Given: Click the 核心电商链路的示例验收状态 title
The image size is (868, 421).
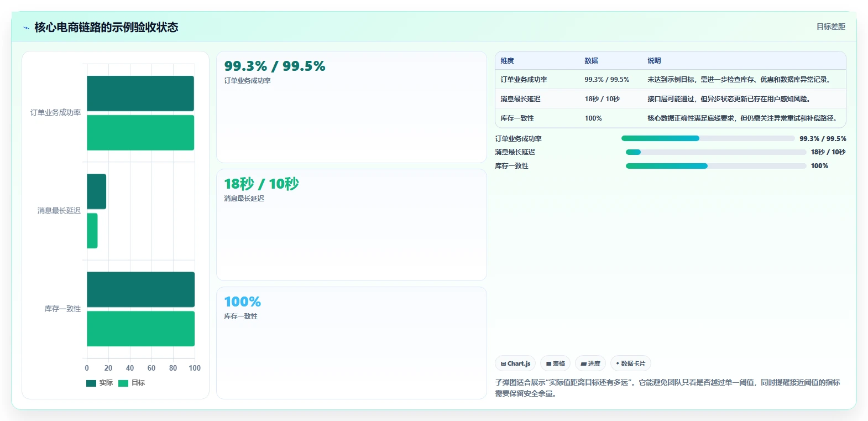Looking at the screenshot, I should coord(106,27).
